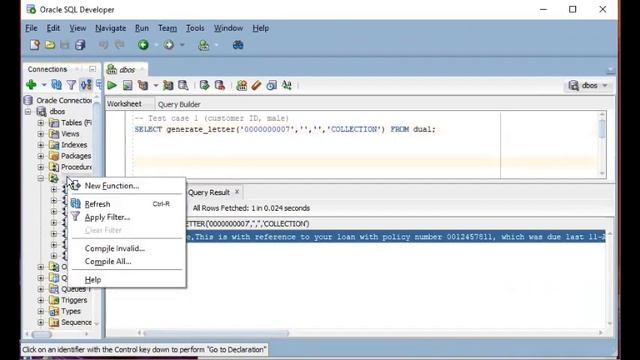
Task: Open the Tools menu
Action: [x=195, y=28]
